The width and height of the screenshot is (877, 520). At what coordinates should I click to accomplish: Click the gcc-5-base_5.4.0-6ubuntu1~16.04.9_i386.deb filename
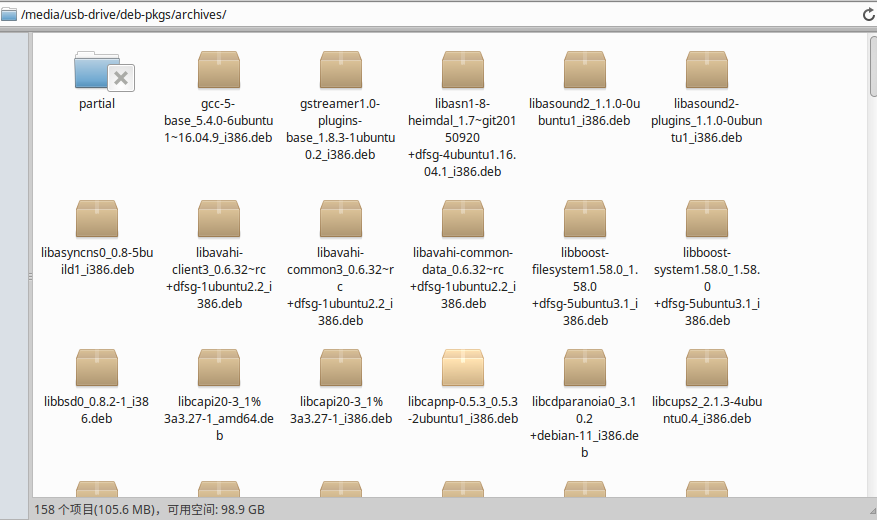(219, 121)
